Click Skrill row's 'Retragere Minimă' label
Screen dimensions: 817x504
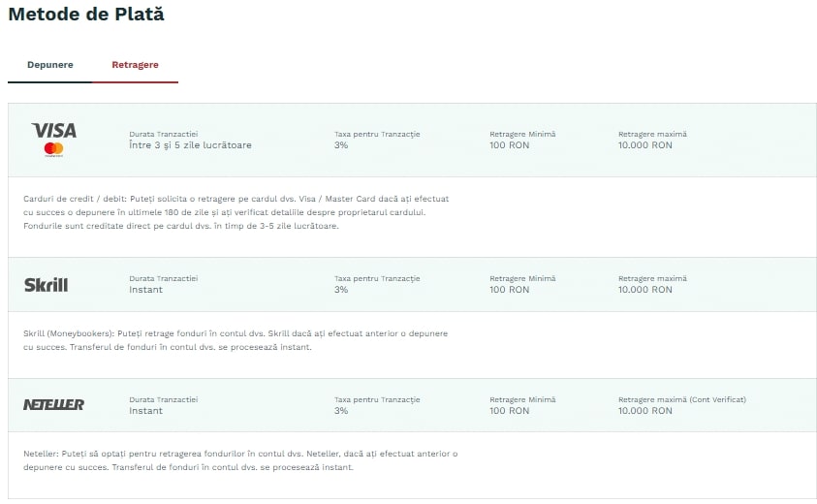point(522,279)
